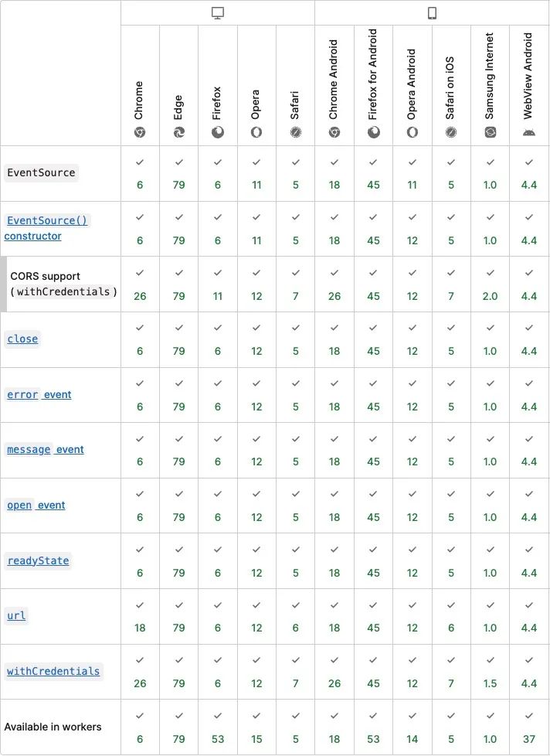Click the Edge browser logo icon
The width and height of the screenshot is (550, 756).
click(x=178, y=132)
